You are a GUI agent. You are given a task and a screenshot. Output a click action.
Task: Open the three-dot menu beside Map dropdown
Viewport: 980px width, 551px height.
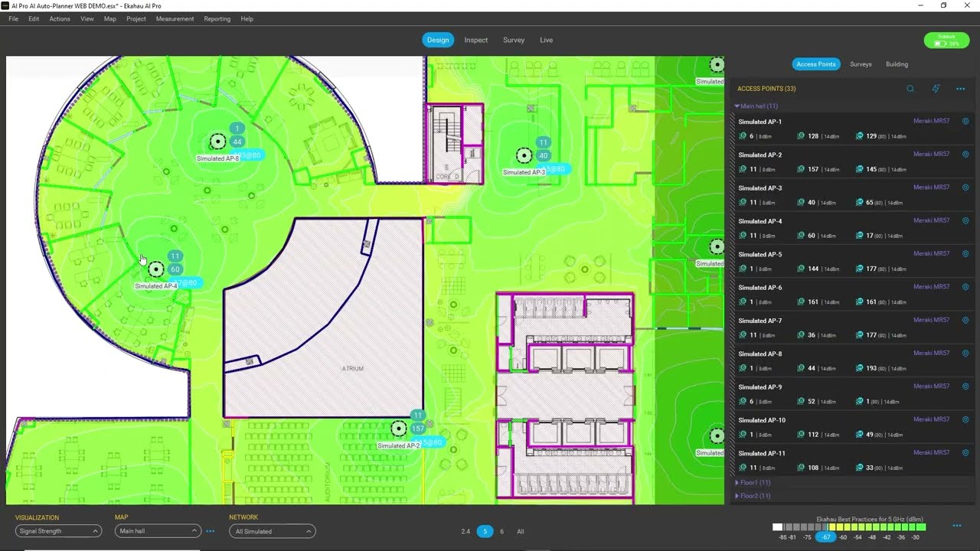click(211, 531)
